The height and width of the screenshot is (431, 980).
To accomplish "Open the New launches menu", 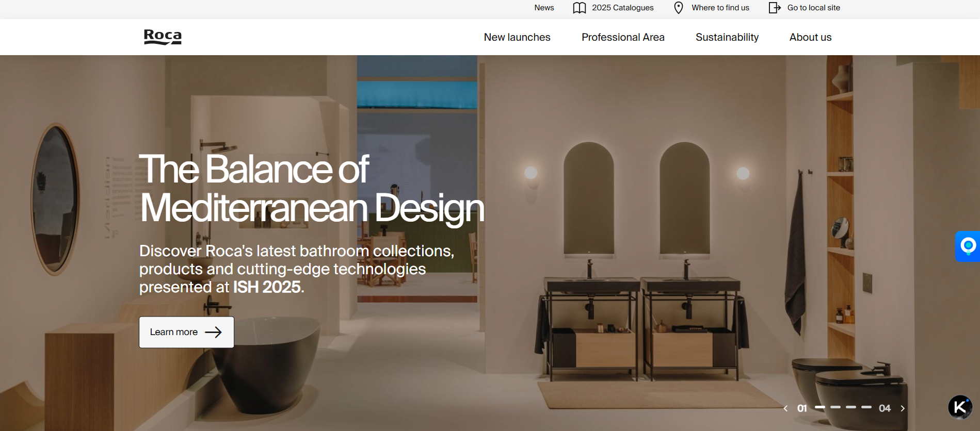I will click(517, 37).
